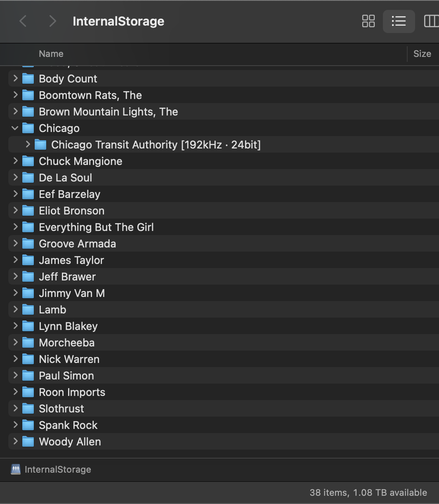
Task: Select the list view button
Action: click(x=399, y=21)
